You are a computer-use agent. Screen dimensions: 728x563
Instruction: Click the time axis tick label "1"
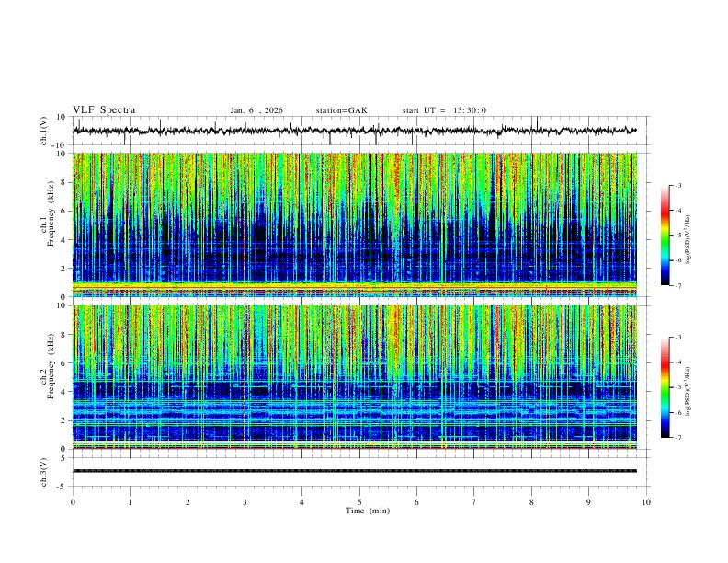(131, 502)
